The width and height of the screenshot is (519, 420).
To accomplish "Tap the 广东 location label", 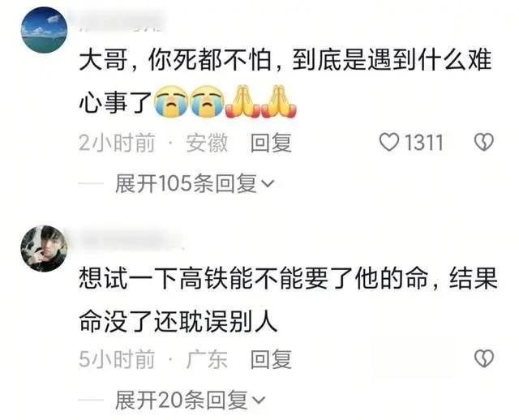I will (207, 359).
